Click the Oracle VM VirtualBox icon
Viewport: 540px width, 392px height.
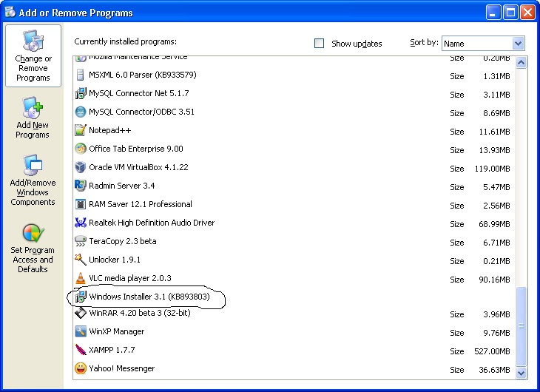click(80, 167)
